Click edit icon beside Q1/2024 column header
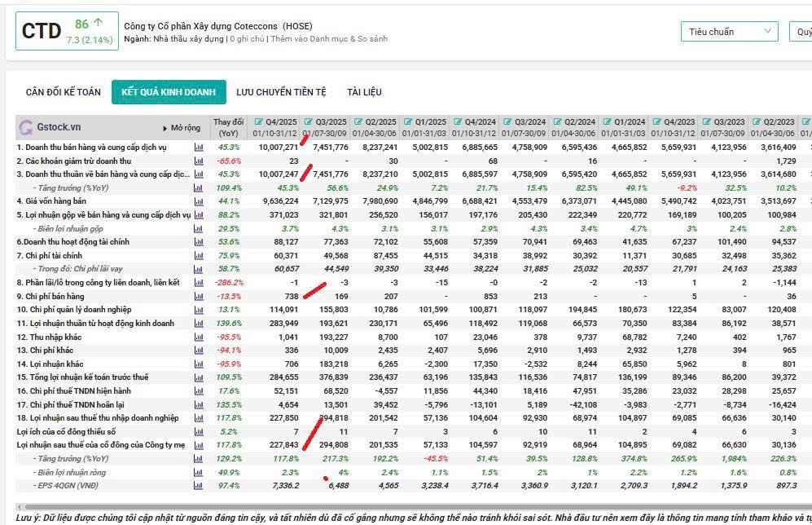Viewport: 812px width, 525px height. (x=607, y=121)
